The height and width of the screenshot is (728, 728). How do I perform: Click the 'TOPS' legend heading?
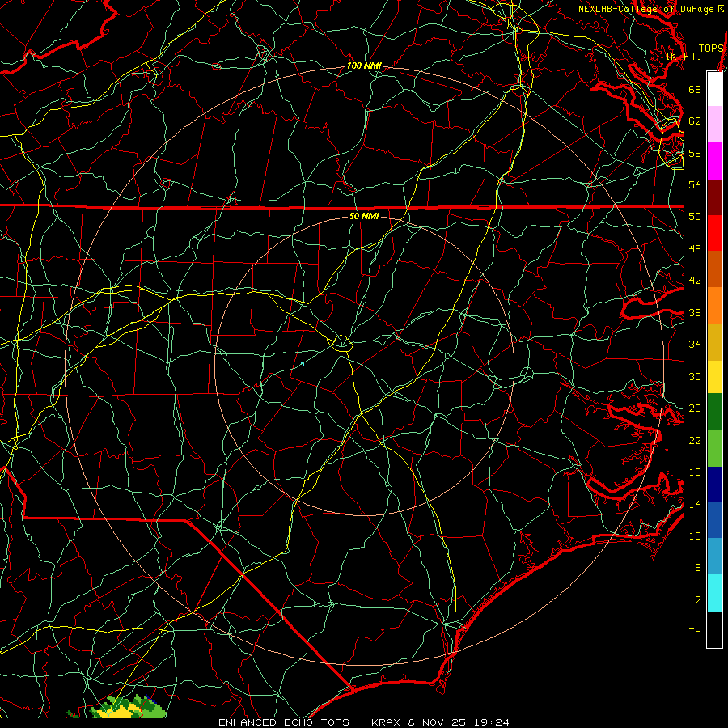point(711,49)
